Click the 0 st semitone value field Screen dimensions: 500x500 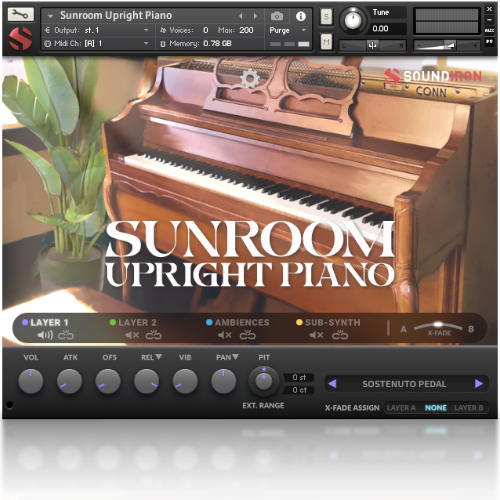click(x=299, y=377)
